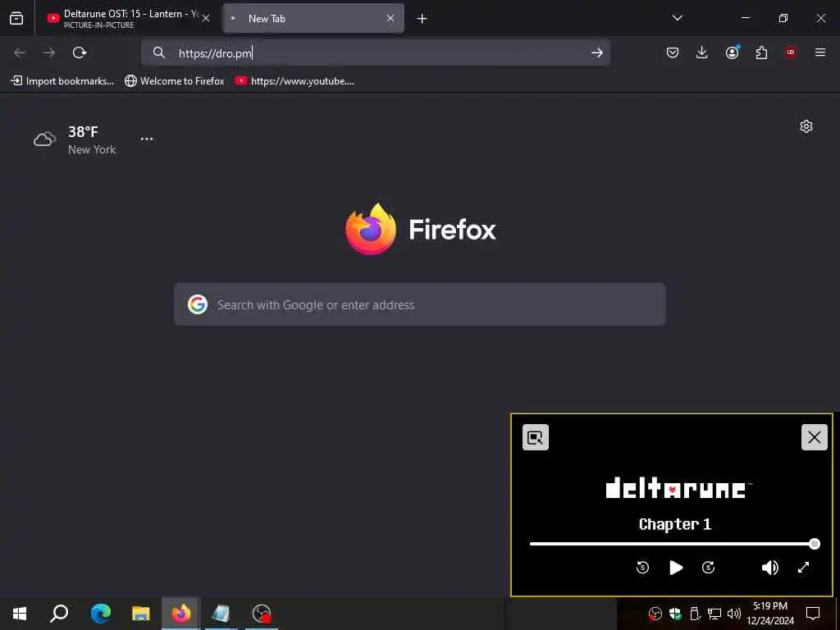This screenshot has width=840, height=630.
Task: Open the system volume tray icon
Action: click(x=734, y=614)
